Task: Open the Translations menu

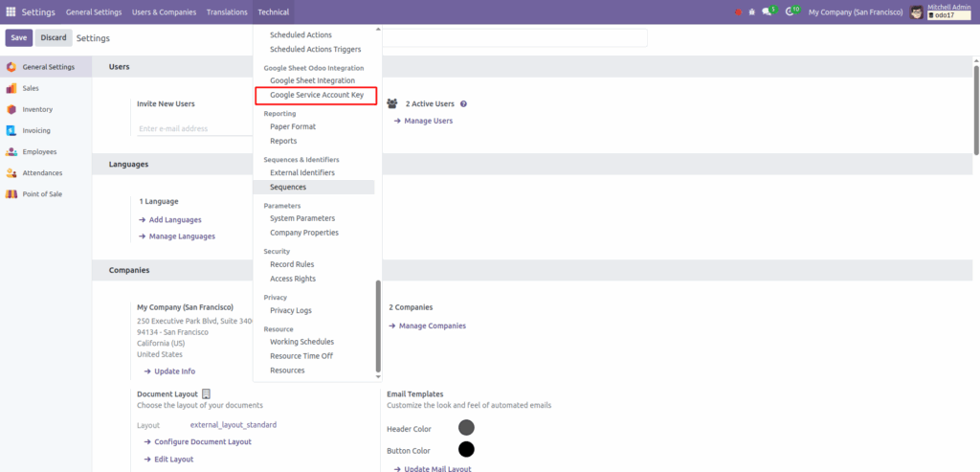Action: (x=227, y=11)
